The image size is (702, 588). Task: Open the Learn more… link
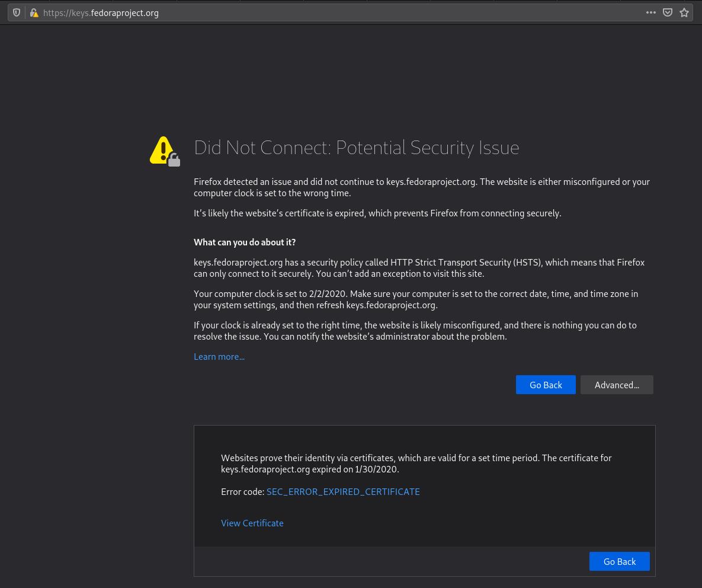coord(219,356)
